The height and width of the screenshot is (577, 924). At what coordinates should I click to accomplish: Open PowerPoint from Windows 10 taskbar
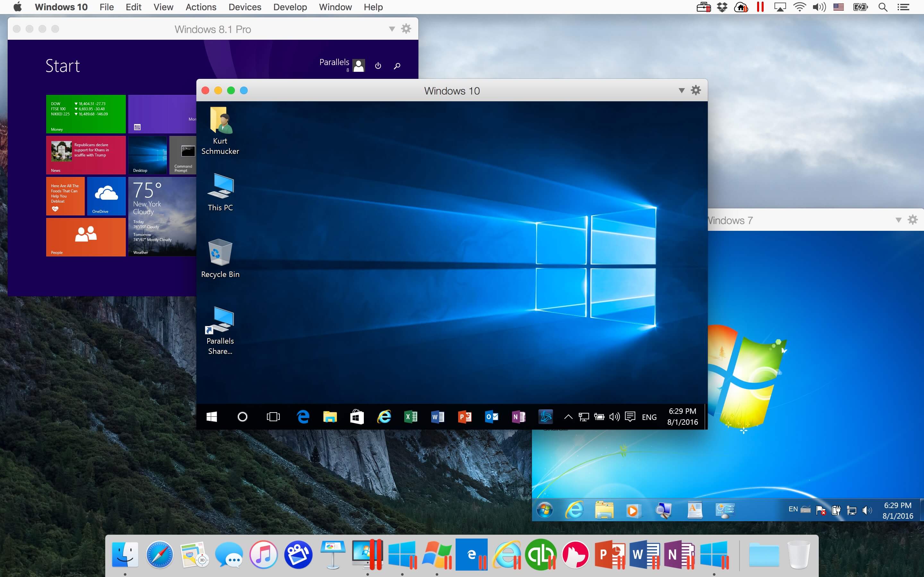pyautogui.click(x=464, y=416)
